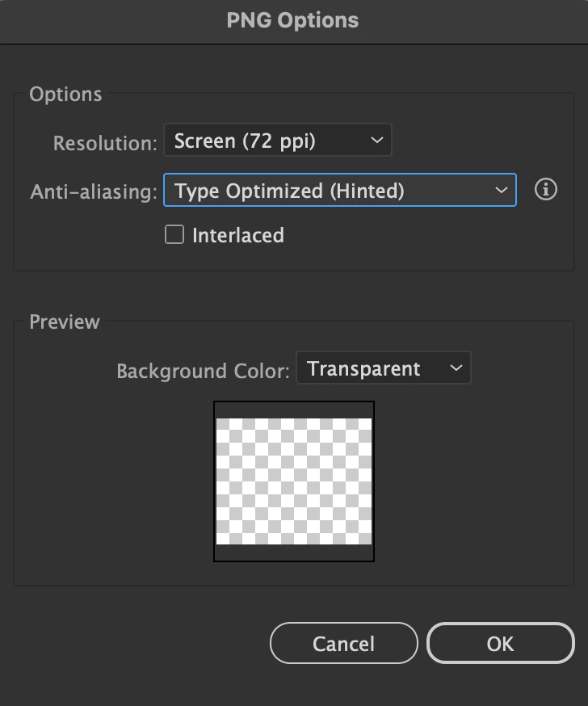Click the Background Color chevron arrow
This screenshot has width=588, height=706.
pyautogui.click(x=456, y=369)
